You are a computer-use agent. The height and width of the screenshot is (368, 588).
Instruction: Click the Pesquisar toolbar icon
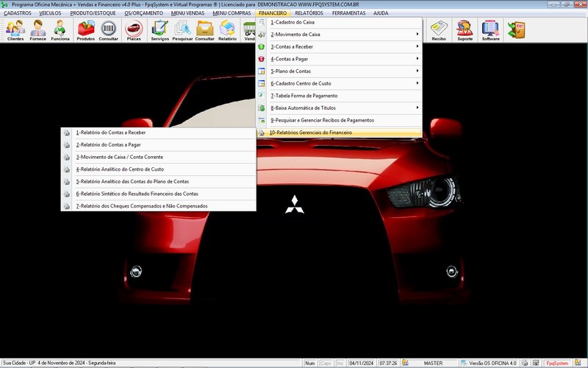182,30
